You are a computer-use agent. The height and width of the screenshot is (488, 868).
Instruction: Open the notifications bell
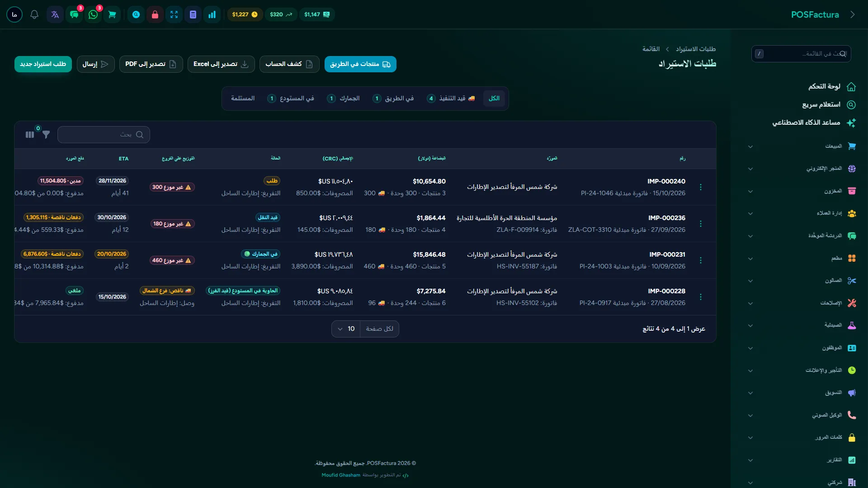click(34, 14)
